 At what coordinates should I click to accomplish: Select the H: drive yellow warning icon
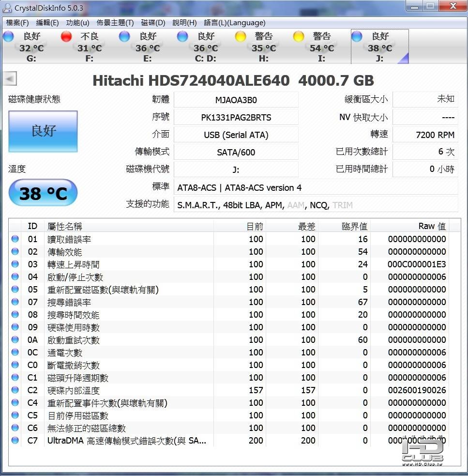pyautogui.click(x=241, y=36)
